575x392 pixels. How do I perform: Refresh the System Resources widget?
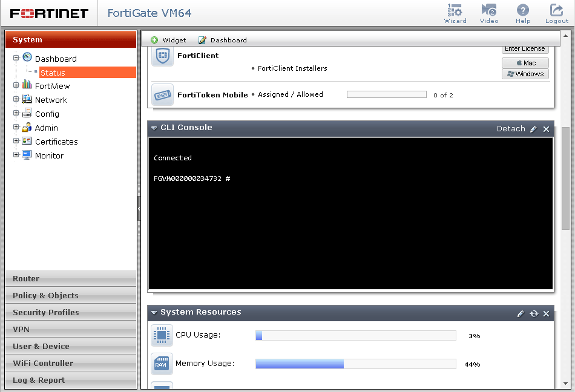533,313
